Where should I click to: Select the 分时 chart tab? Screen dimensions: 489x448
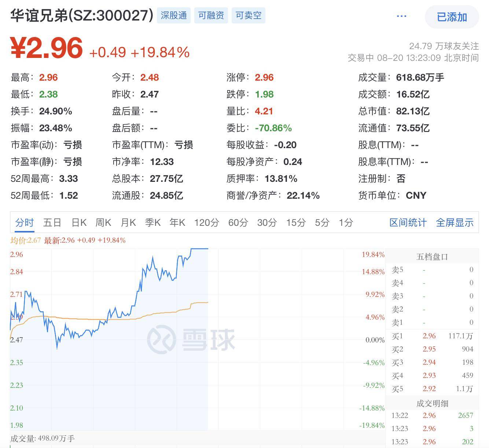click(x=25, y=223)
